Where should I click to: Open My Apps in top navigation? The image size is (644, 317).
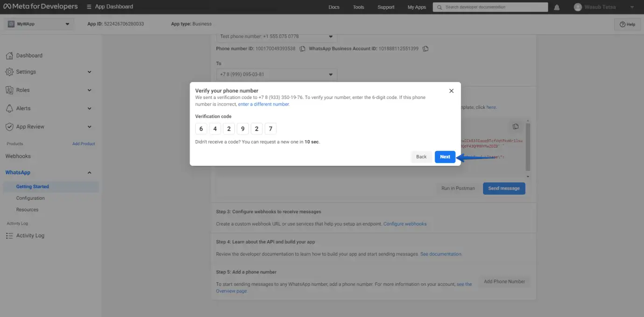417,7
